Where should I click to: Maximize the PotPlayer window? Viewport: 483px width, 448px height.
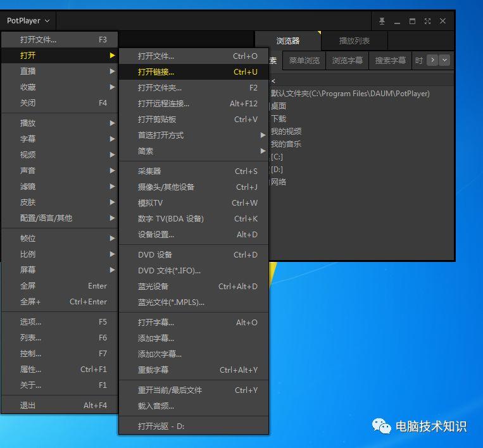point(412,21)
